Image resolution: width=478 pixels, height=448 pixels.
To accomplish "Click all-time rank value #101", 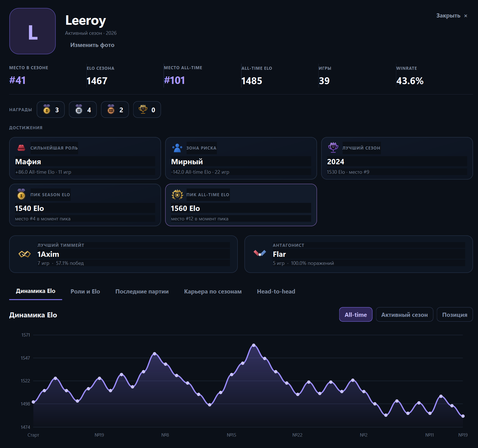I will click(174, 80).
